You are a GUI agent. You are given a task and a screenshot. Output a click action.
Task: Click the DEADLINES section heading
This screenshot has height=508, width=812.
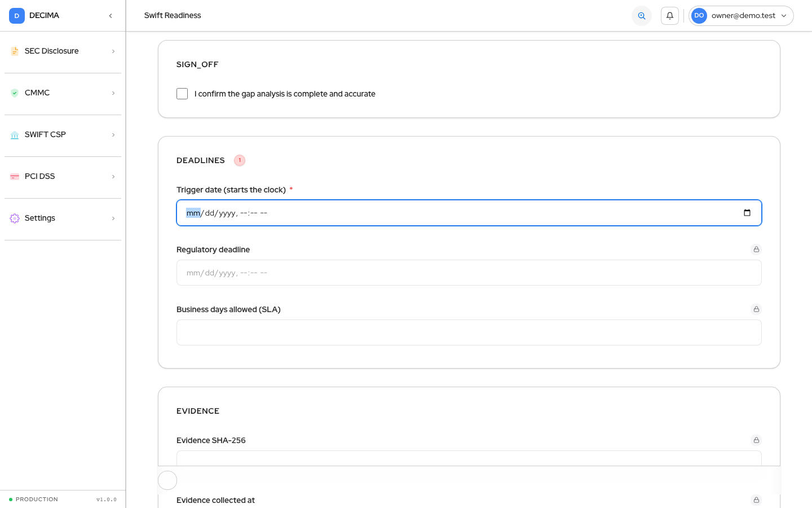point(201,160)
